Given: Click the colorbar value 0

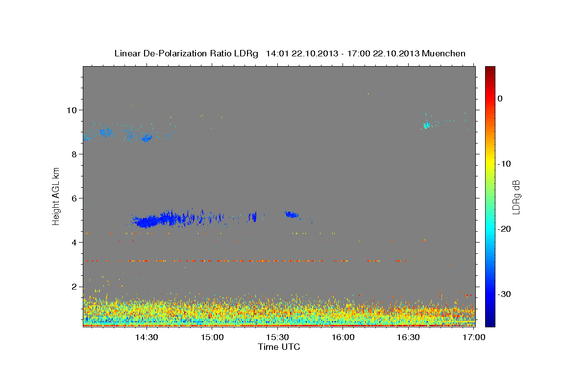Looking at the screenshot, I should tap(500, 98).
